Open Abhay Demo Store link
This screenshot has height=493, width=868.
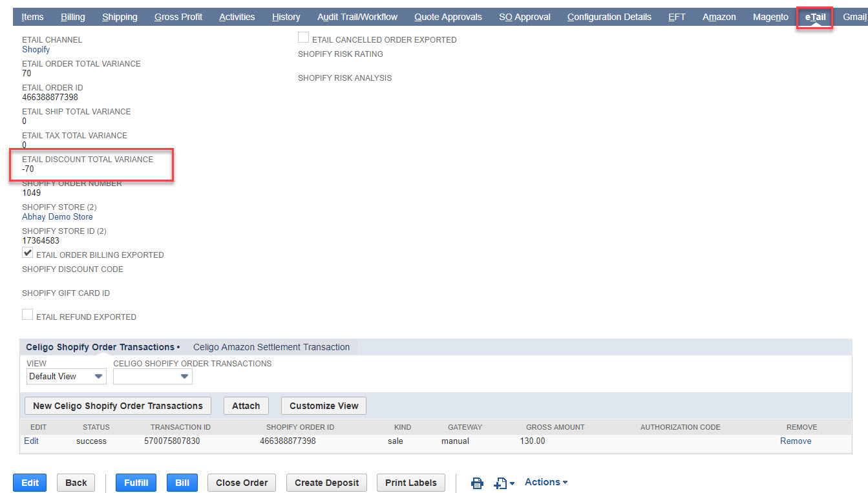(58, 216)
